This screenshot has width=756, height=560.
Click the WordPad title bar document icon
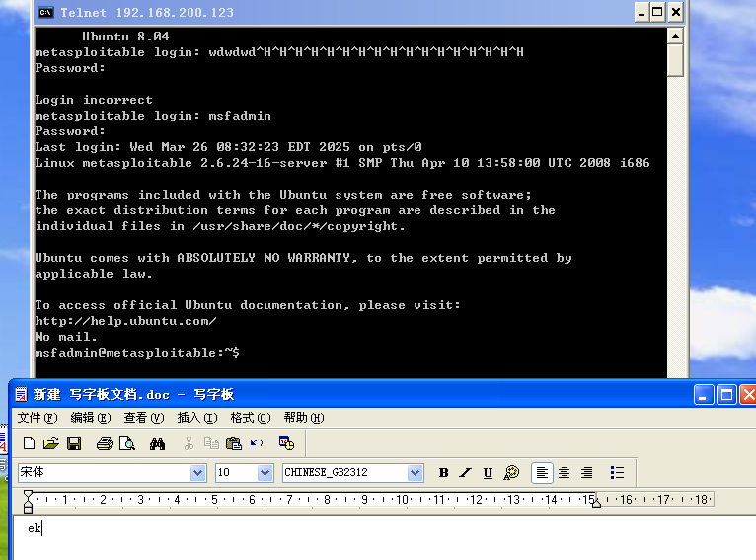pos(21,394)
